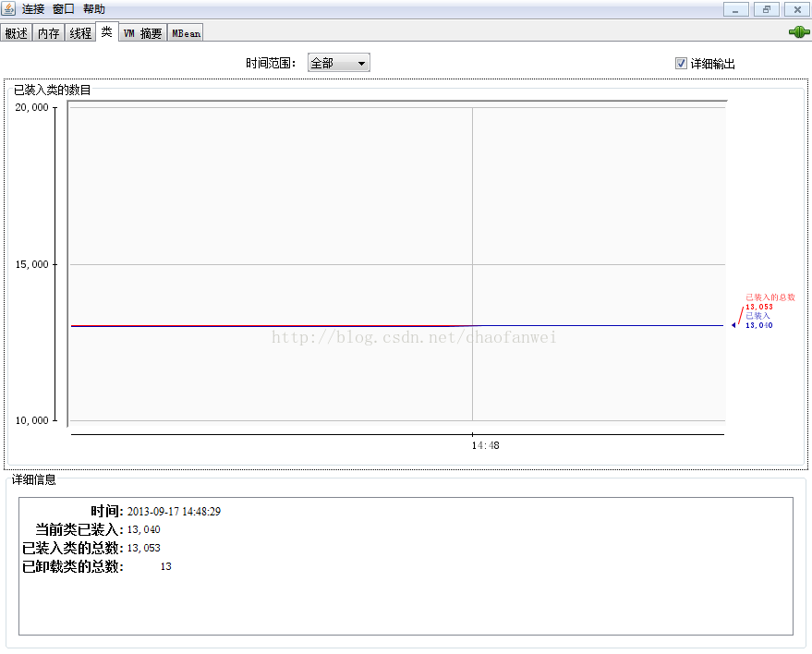Image resolution: width=812 pixels, height=654 pixels.
Task: Click the 15,000 axis label
Action: [x=31, y=264]
